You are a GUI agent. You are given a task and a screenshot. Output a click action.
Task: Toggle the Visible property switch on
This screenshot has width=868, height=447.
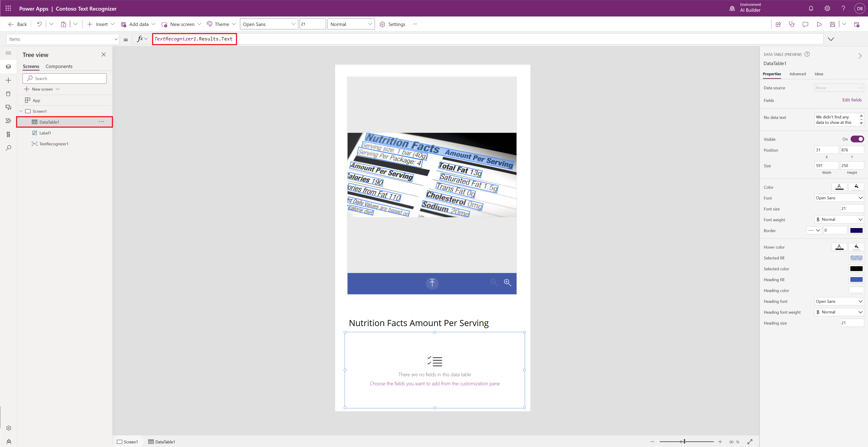[857, 139]
